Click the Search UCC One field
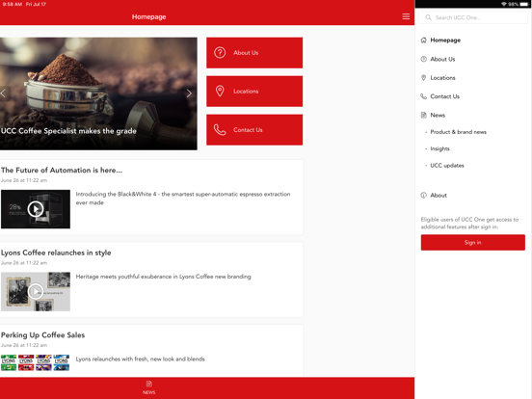This screenshot has height=399, width=532. click(x=472, y=17)
